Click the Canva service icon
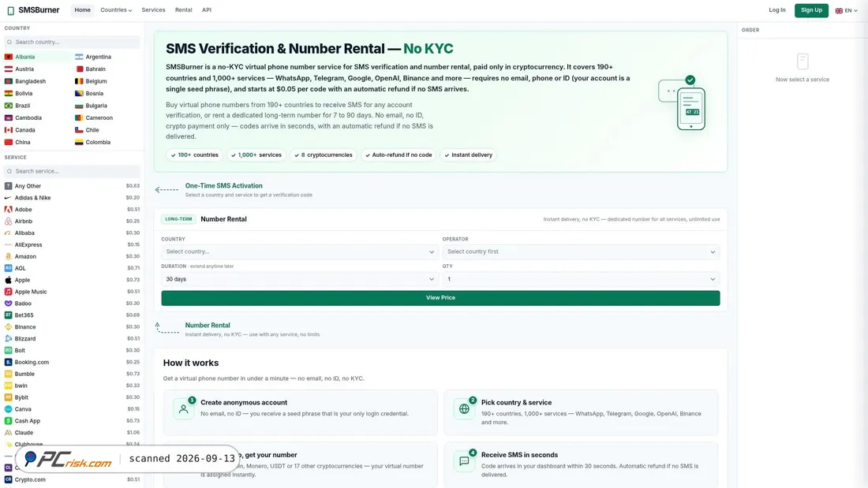The width and height of the screenshot is (868, 488). click(x=9, y=409)
